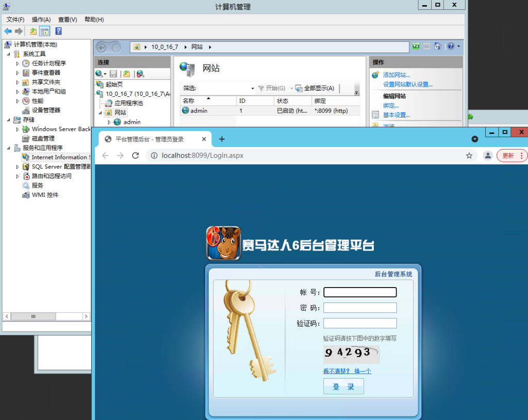Click the 登录 login button

pyautogui.click(x=343, y=387)
